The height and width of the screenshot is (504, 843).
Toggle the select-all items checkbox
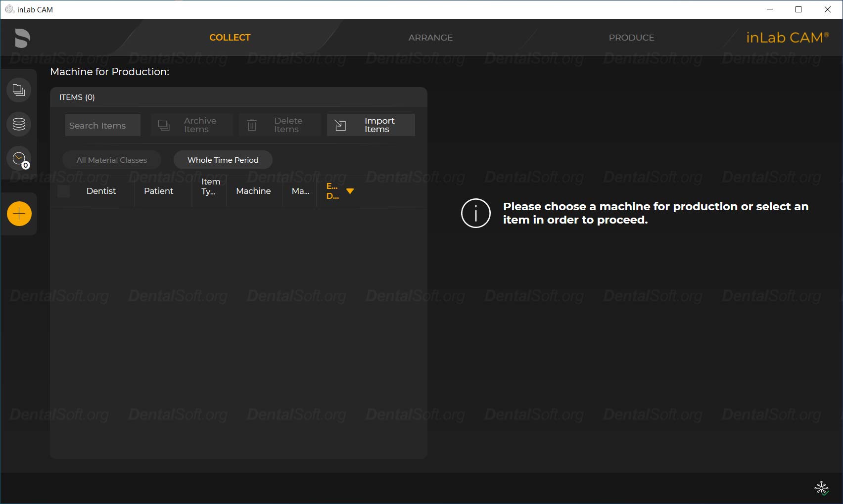63,191
